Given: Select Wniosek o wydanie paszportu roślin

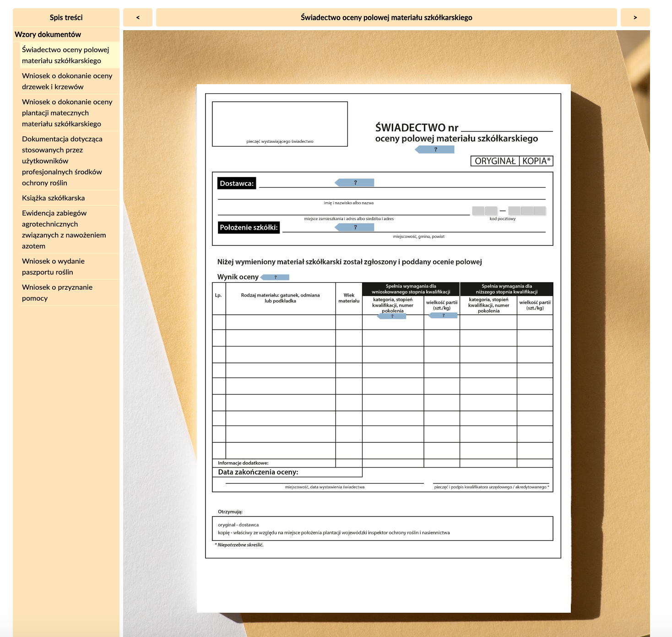Looking at the screenshot, I should pos(54,266).
